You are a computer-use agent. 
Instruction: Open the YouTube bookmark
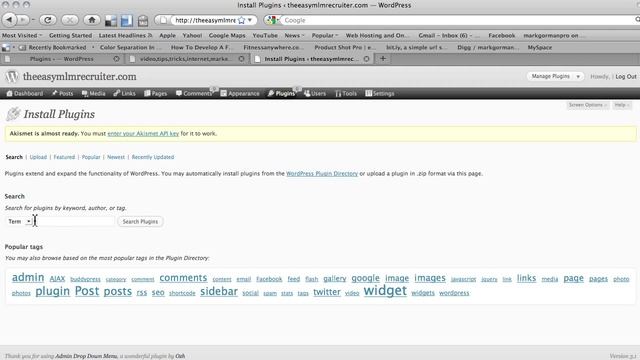[x=265, y=36]
